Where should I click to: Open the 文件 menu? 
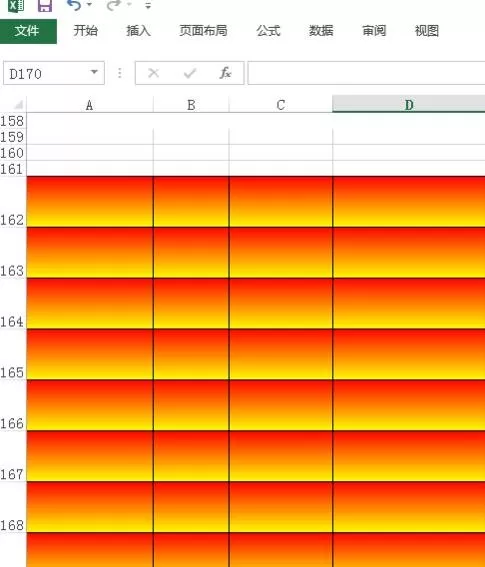(28, 31)
